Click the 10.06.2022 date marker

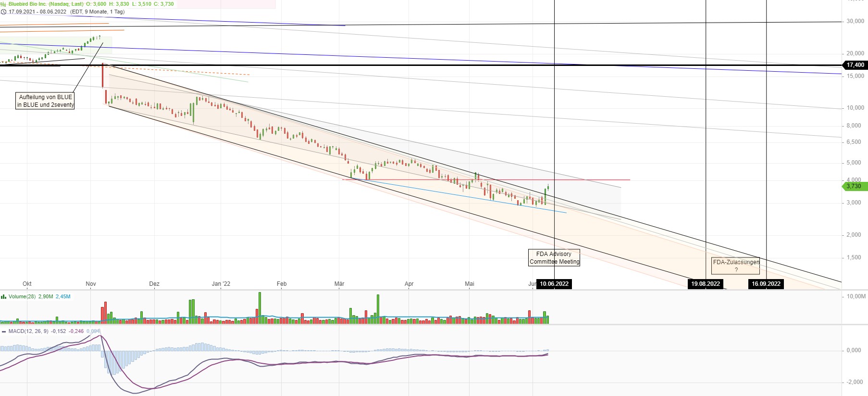point(554,284)
